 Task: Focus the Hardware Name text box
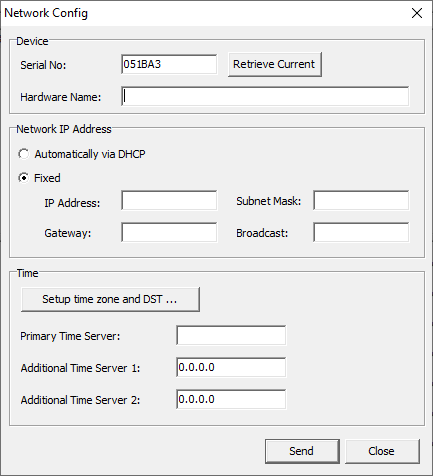[265, 97]
